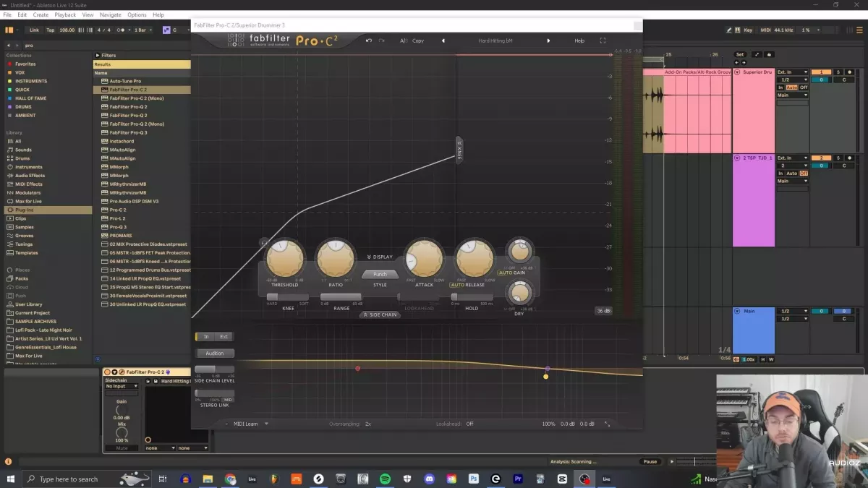The height and width of the screenshot is (488, 868).
Task: Click the arrangement Set locator button
Action: pos(740,54)
